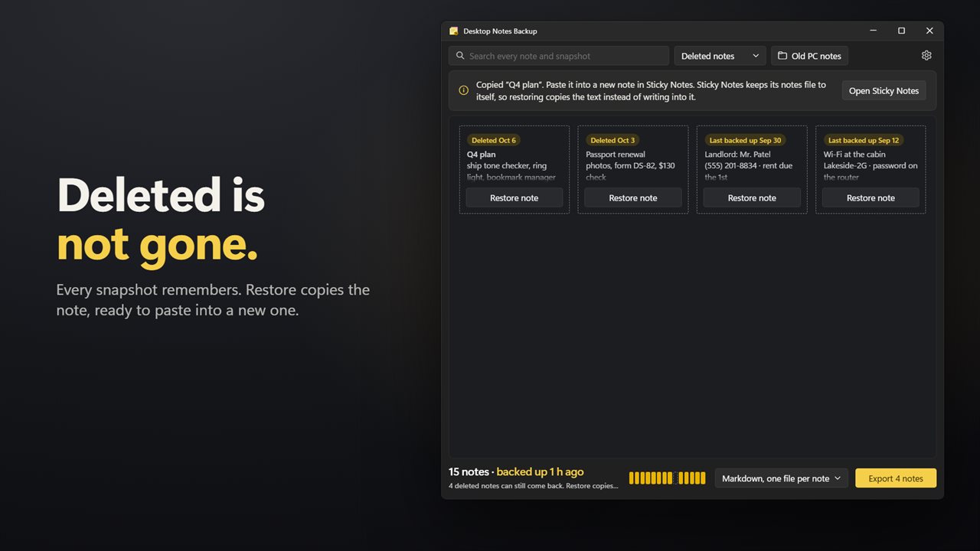Restore the Landlord: Mr. Patel note
This screenshot has width=980, height=551.
tap(752, 197)
